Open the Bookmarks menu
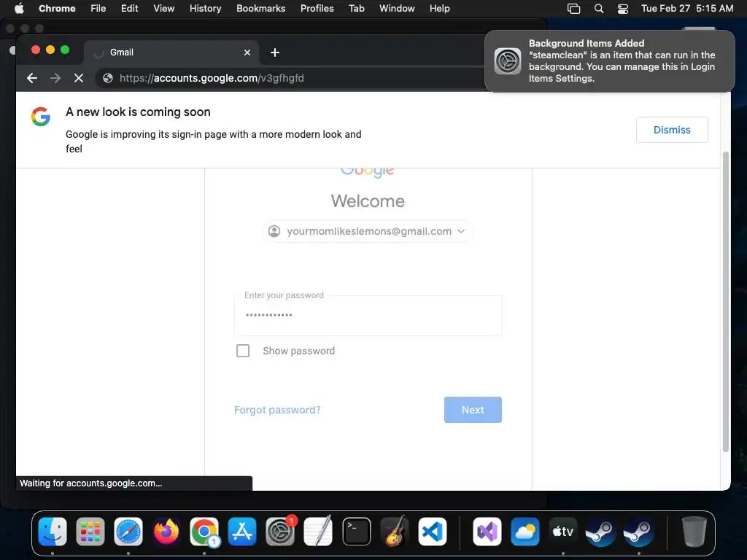This screenshot has width=747, height=560. point(260,8)
